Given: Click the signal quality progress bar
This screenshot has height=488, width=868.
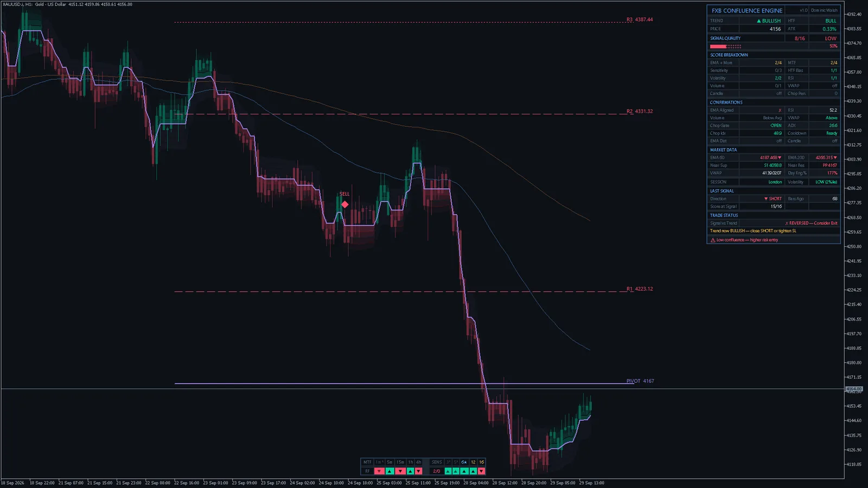Looking at the screenshot, I should pyautogui.click(x=726, y=47).
